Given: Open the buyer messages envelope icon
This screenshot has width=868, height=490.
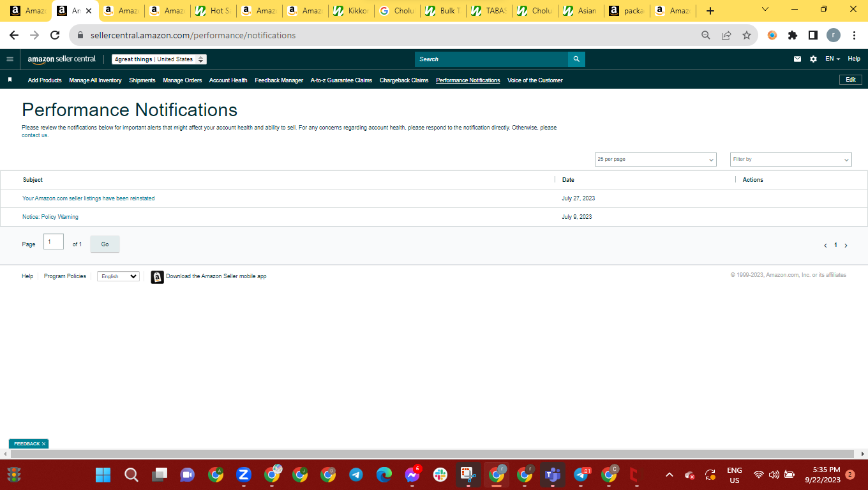Looking at the screenshot, I should pos(797,59).
